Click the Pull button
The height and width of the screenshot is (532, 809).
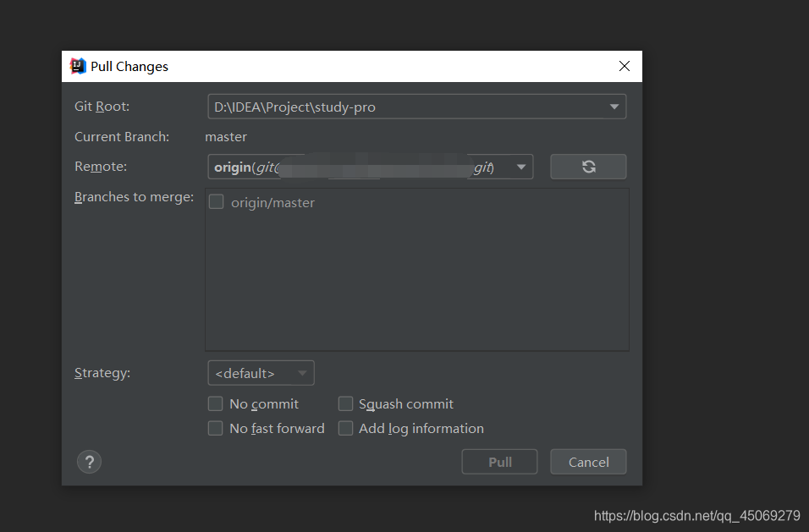(499, 462)
